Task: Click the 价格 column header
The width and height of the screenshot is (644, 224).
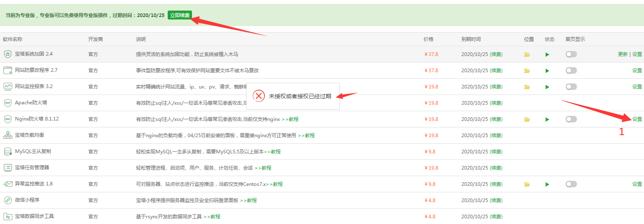Action: tap(429, 39)
